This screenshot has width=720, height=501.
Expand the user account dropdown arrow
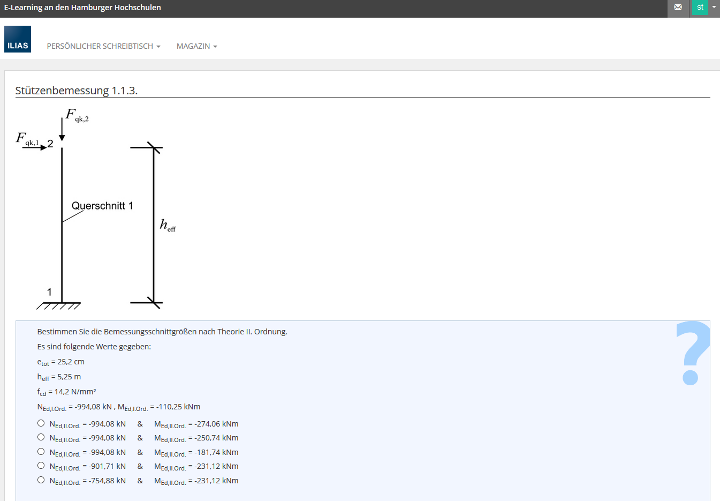tap(713, 8)
